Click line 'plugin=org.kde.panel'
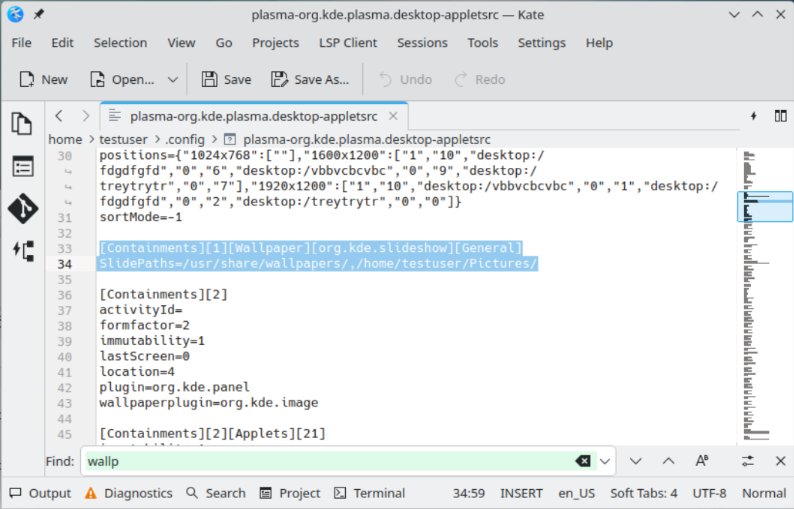Viewport: 794px width, 509px height. [174, 387]
